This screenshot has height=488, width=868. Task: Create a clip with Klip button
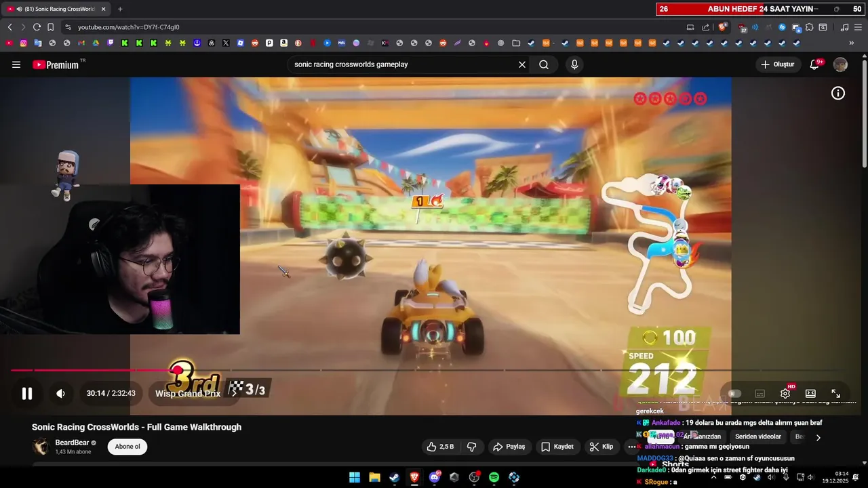coord(601,447)
